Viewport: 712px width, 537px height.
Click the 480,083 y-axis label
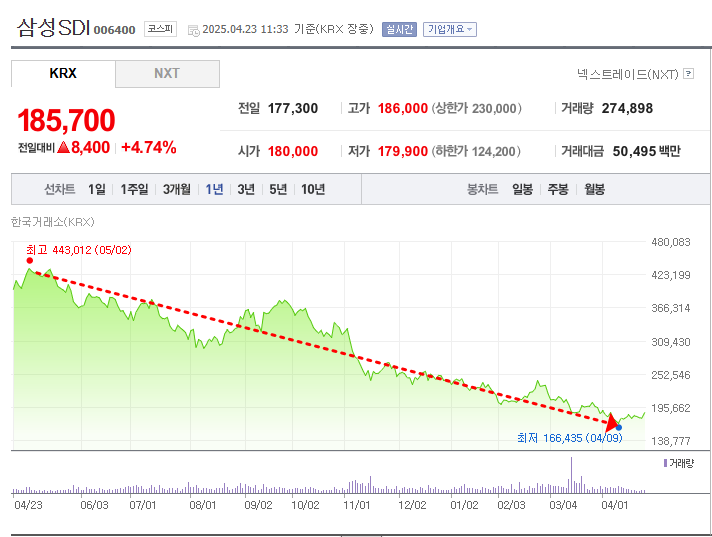click(671, 242)
